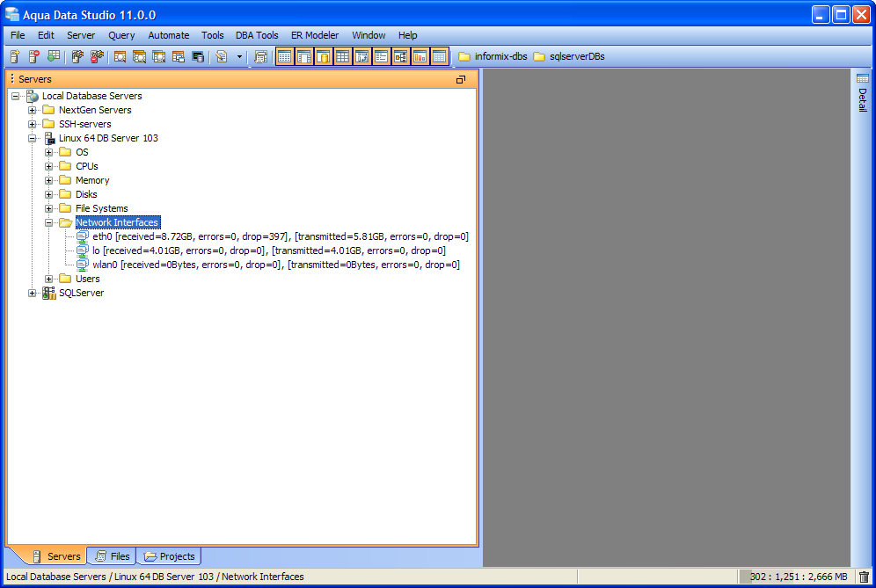The height and width of the screenshot is (588, 876).
Task: Collapse the Linux 64 DB Server 103 node
Action: [33, 138]
